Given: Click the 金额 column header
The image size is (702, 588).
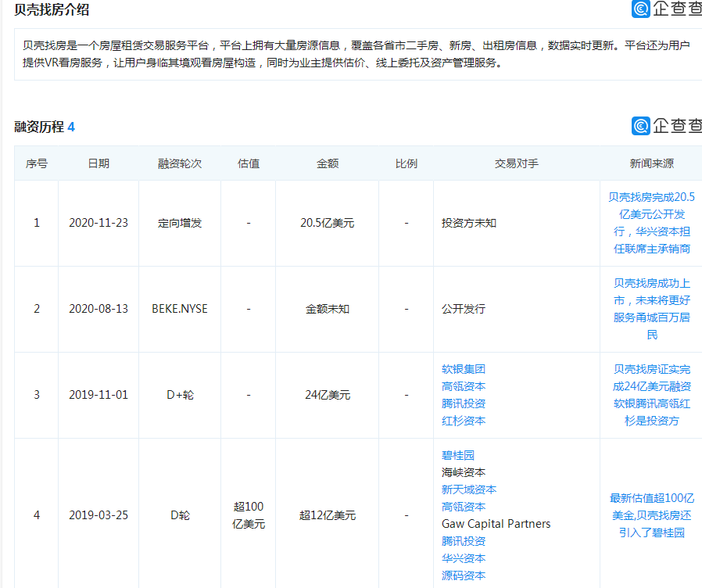Looking at the screenshot, I should [x=328, y=163].
